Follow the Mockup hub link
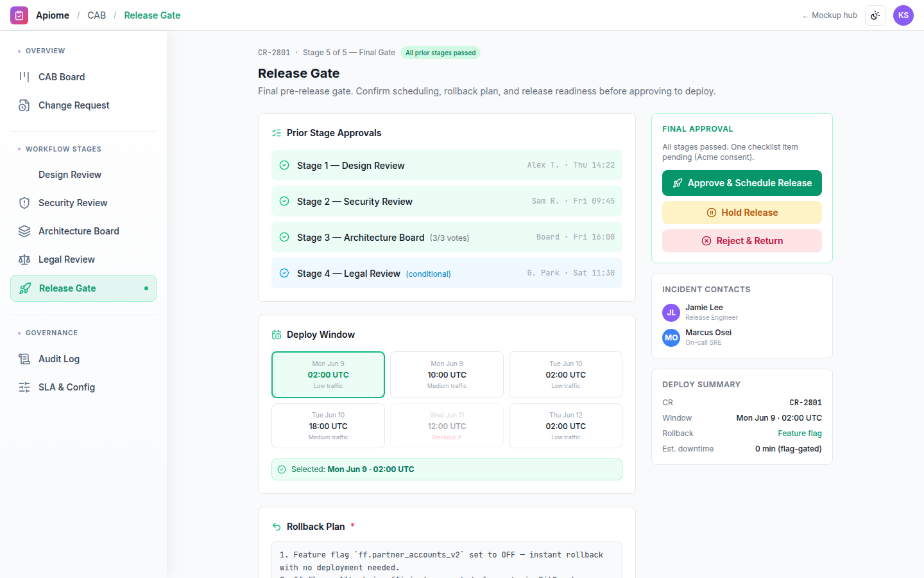Screen dimensions: 924x578 tap(830, 15)
